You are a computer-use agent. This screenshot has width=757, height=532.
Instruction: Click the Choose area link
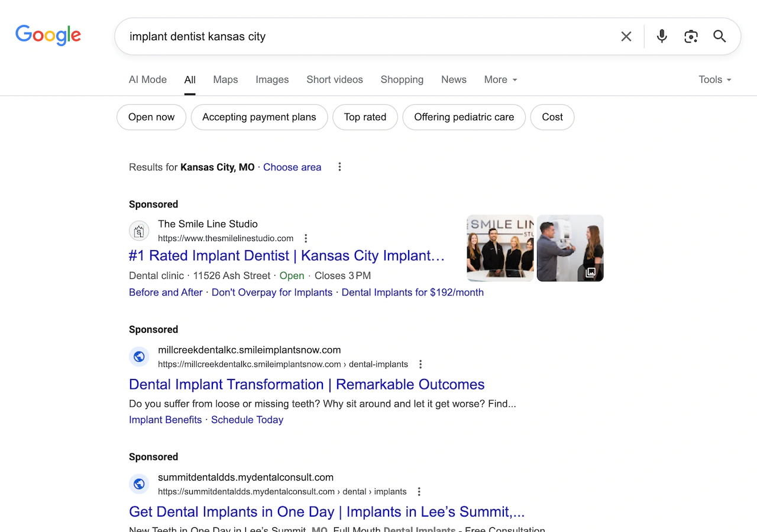point(292,167)
